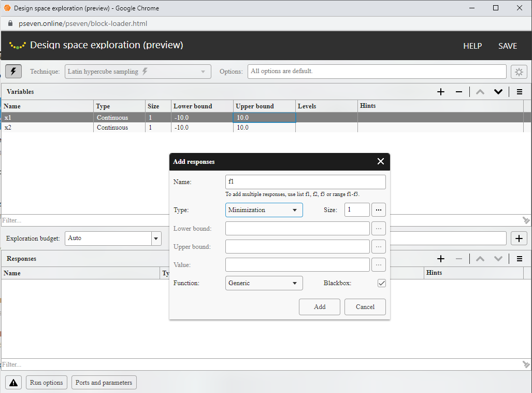Open the technique options gear settings
Screen dimensions: 532x393
[x=519, y=72]
